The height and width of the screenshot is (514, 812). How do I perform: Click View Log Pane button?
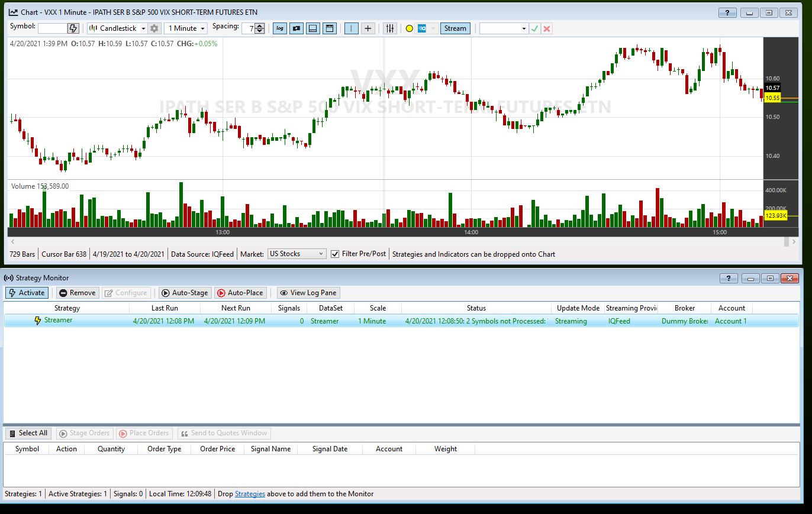(308, 293)
